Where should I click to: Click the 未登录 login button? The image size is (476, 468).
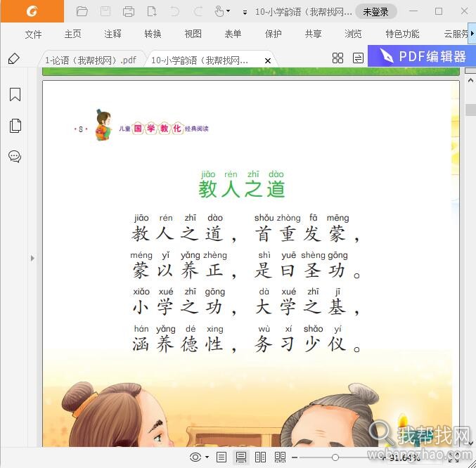click(376, 12)
